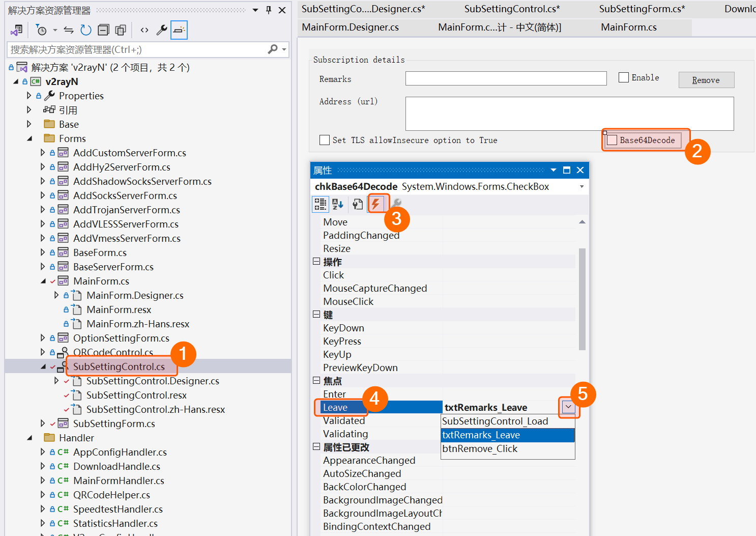Image resolution: width=756 pixels, height=536 pixels.
Task: Collapse the Forms folder node
Action: 29,138
